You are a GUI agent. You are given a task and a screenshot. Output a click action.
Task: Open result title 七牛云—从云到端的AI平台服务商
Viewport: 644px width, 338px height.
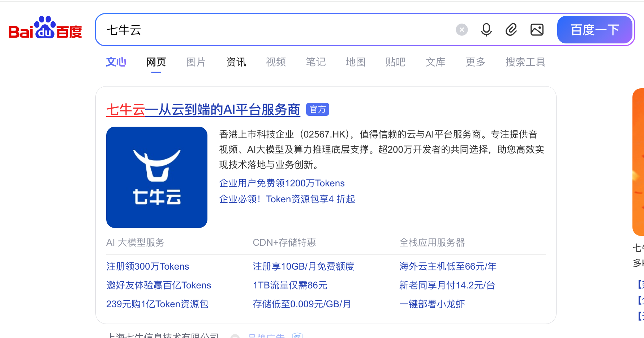203,109
